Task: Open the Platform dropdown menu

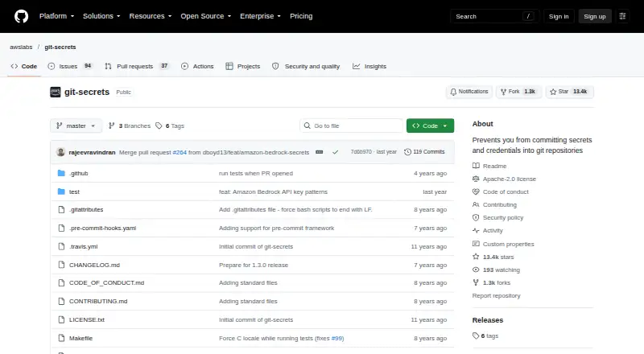Action: click(56, 16)
